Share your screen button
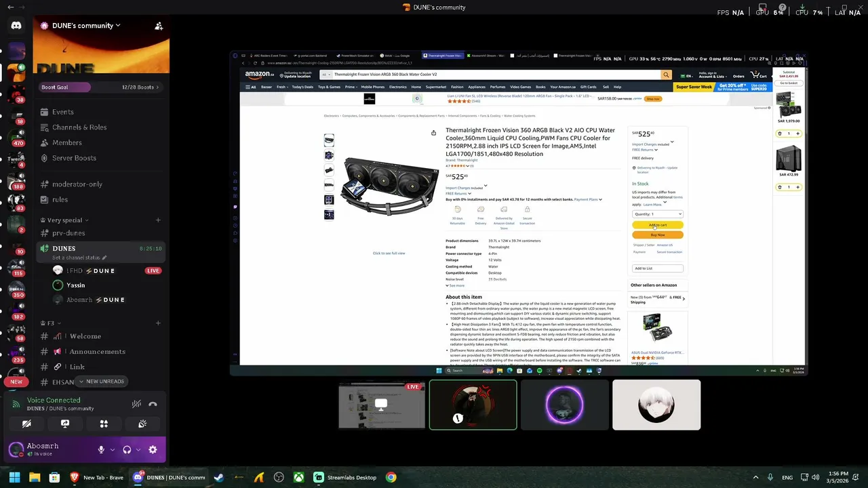Image resolution: width=868 pixels, height=488 pixels. tap(65, 424)
